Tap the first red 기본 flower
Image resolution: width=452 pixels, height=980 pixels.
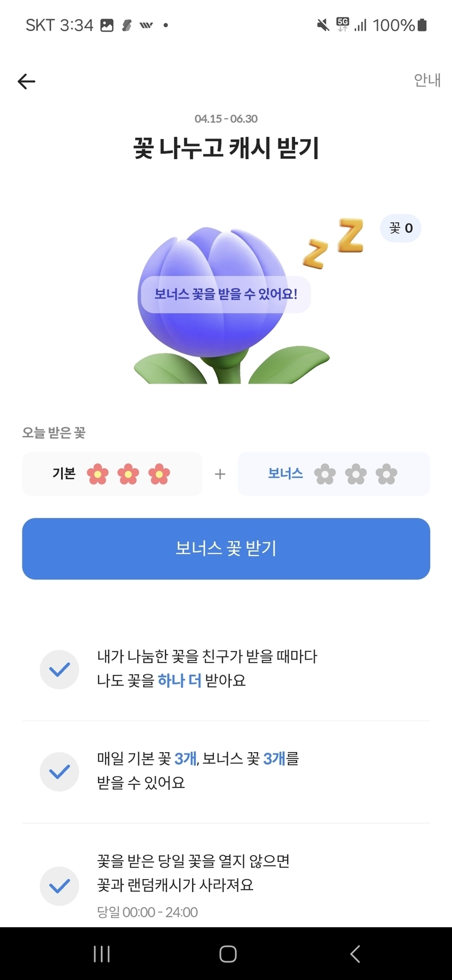coord(97,474)
